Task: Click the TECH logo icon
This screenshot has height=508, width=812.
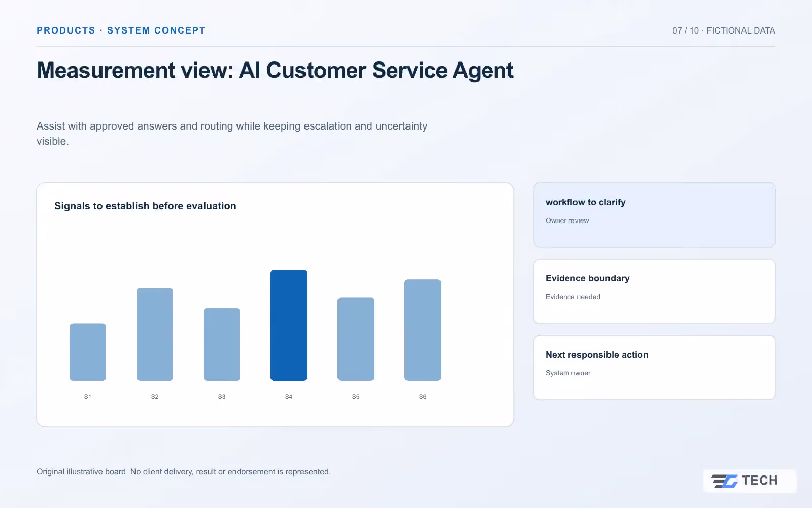Action: pos(724,481)
